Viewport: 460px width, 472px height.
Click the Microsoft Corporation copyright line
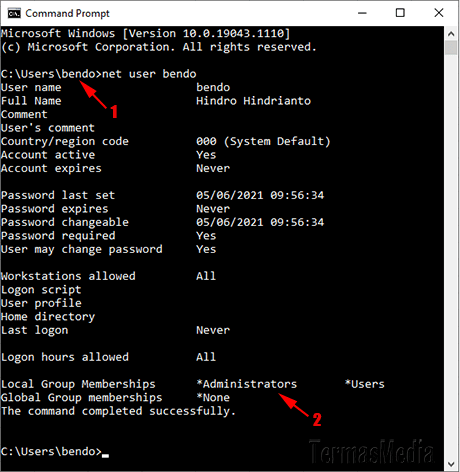[159, 47]
